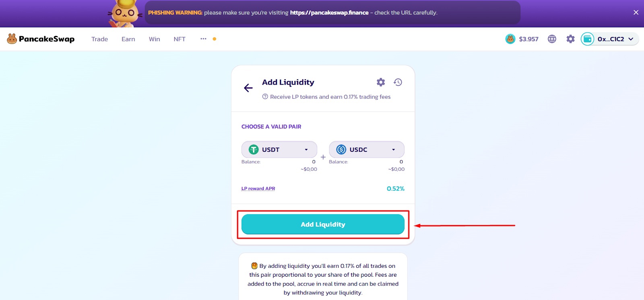Open the language globe icon
Screen dimensions: 644x300
[552, 39]
